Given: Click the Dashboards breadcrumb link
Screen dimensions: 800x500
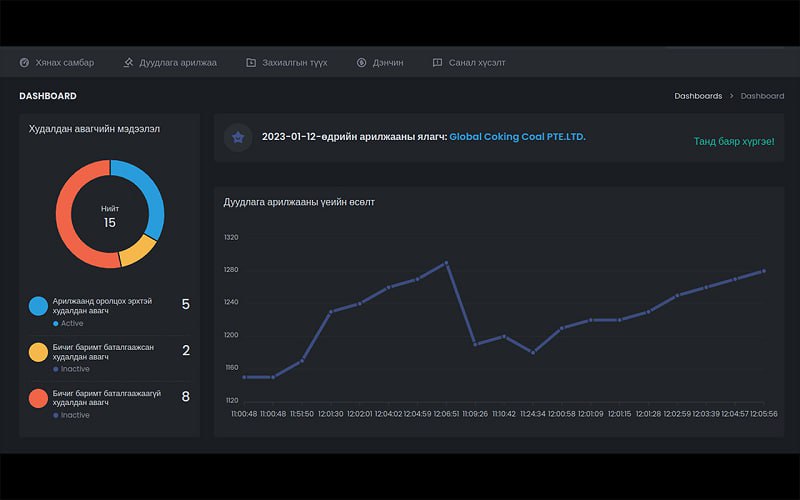Looking at the screenshot, I should (698, 96).
